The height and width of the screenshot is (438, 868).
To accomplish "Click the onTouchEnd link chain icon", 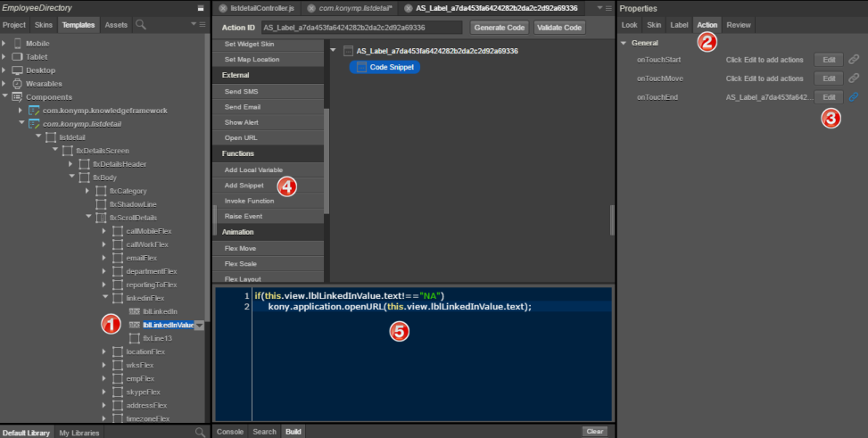I will pyautogui.click(x=854, y=97).
